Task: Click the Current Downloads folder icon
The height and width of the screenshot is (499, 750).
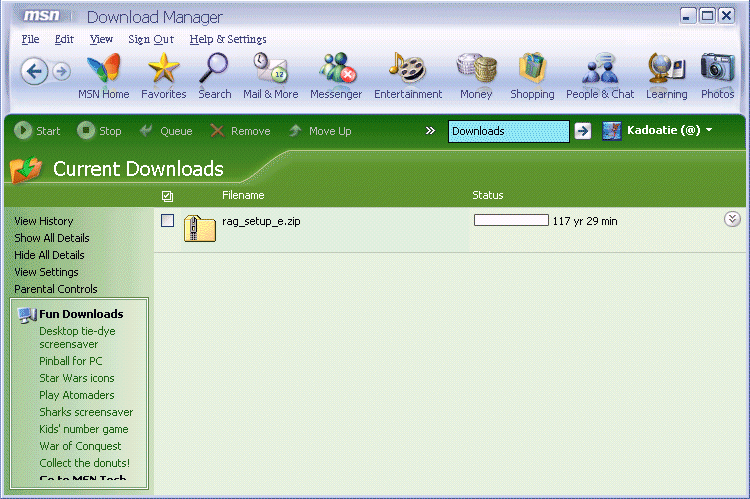Action: pyautogui.click(x=26, y=169)
